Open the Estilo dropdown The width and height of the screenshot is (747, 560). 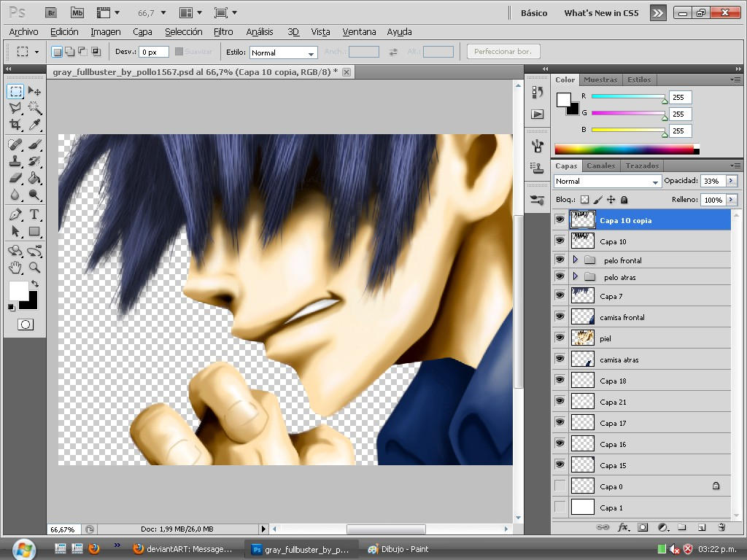pyautogui.click(x=284, y=52)
